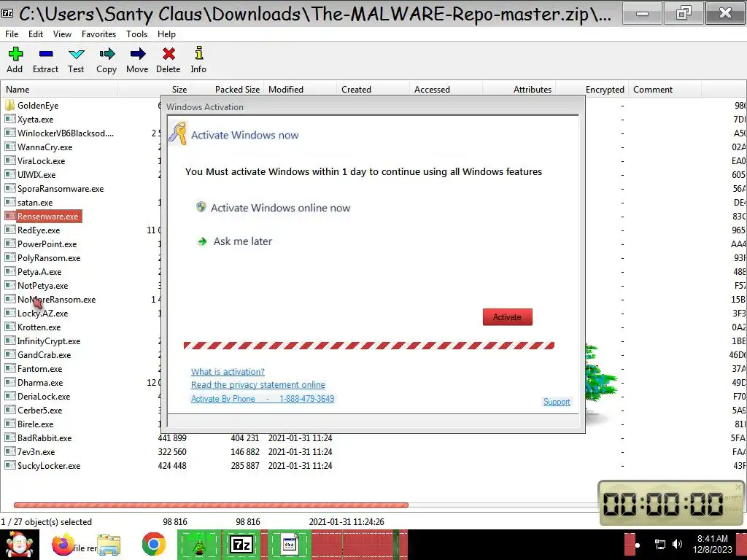Open the What is activation link

[228, 372]
